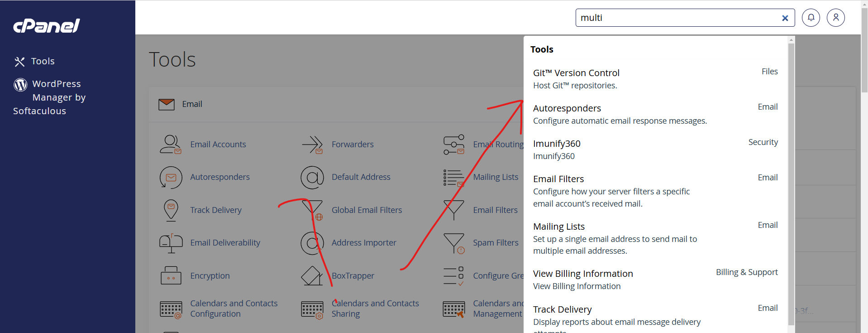This screenshot has height=333, width=868.
Task: Click the Email Deliverability mailbox icon
Action: coord(171,243)
